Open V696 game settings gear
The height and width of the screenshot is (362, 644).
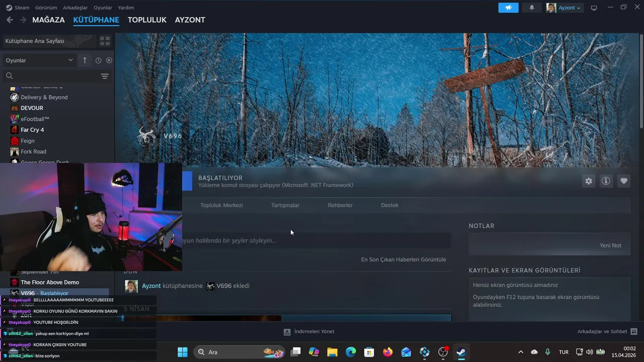[589, 181]
